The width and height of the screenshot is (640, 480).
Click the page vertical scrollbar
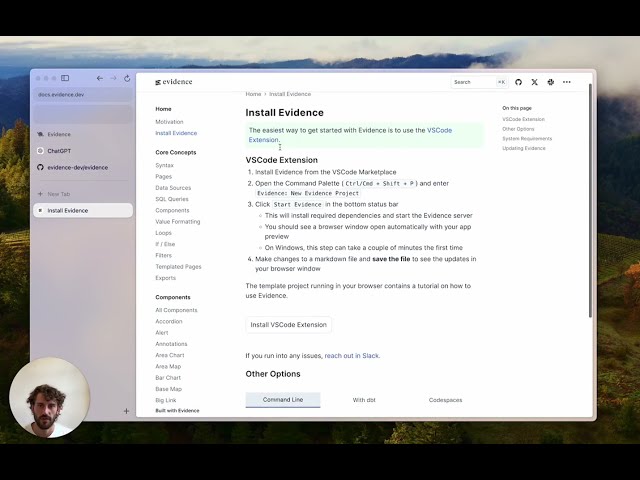[590, 200]
